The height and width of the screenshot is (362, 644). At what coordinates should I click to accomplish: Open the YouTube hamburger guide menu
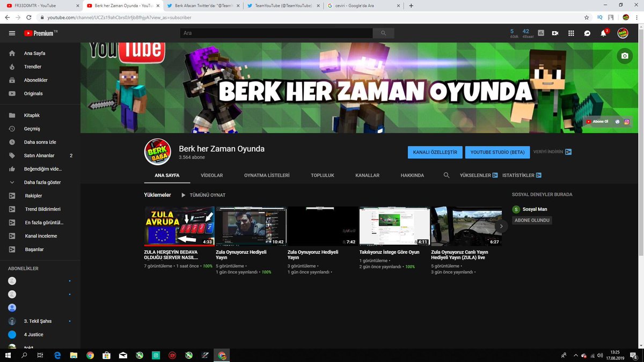pos(12,33)
